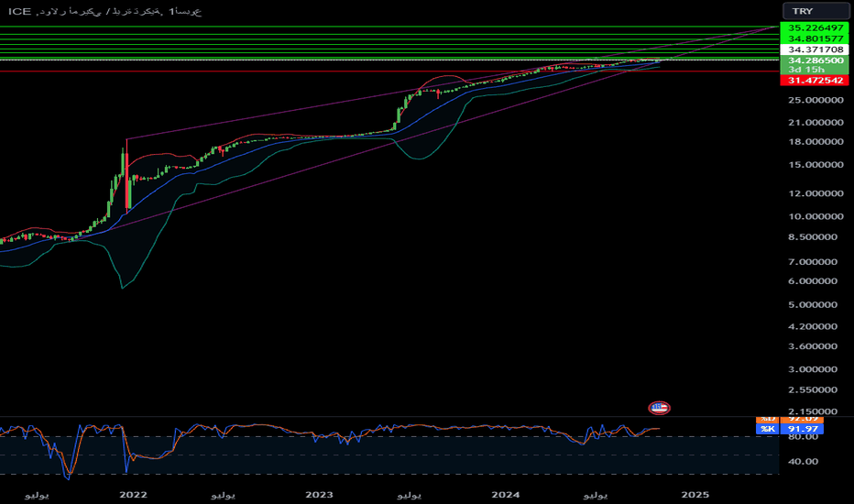
Task: Click the 21.000000 price axis value
Action: click(816, 123)
